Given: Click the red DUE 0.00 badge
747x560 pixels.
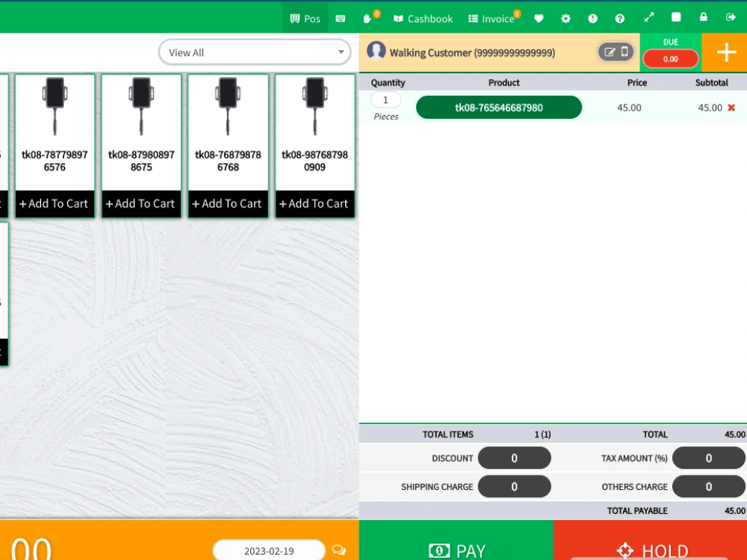Looking at the screenshot, I should (x=670, y=59).
